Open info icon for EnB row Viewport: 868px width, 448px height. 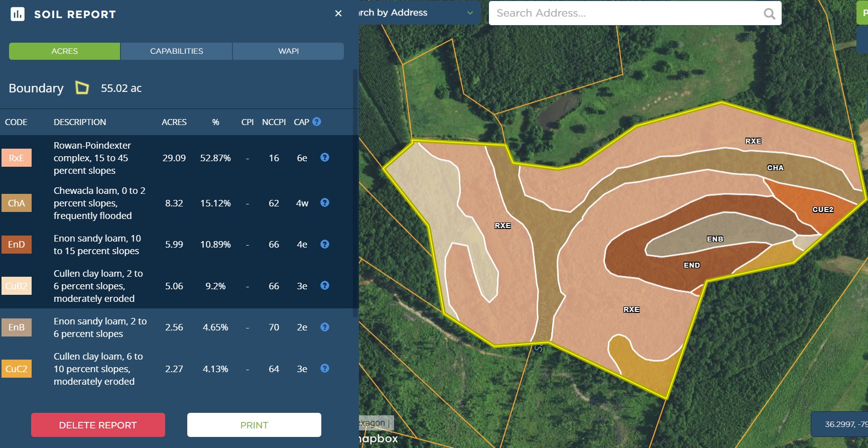[x=325, y=327]
